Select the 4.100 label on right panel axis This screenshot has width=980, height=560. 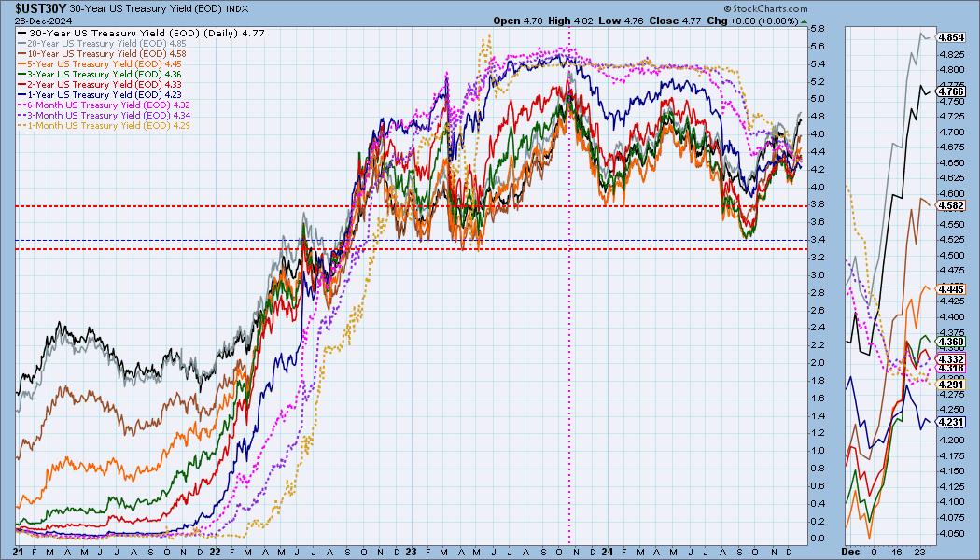click(951, 502)
